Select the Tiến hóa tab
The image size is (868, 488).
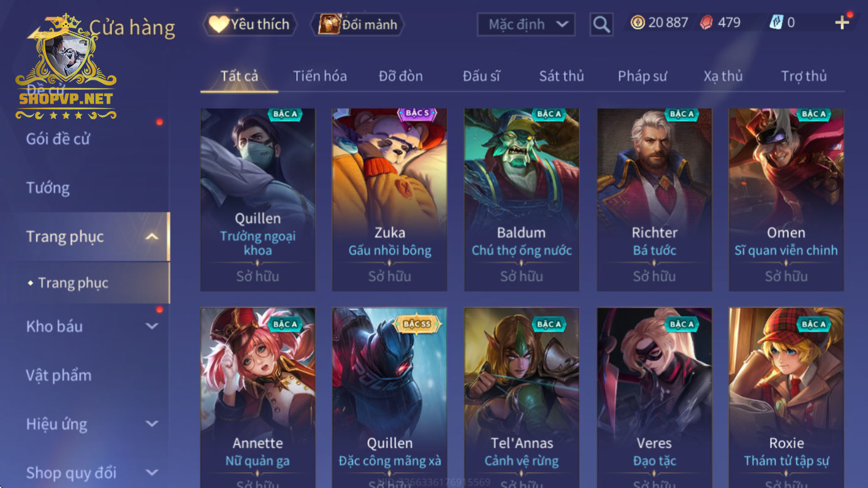[x=319, y=76]
